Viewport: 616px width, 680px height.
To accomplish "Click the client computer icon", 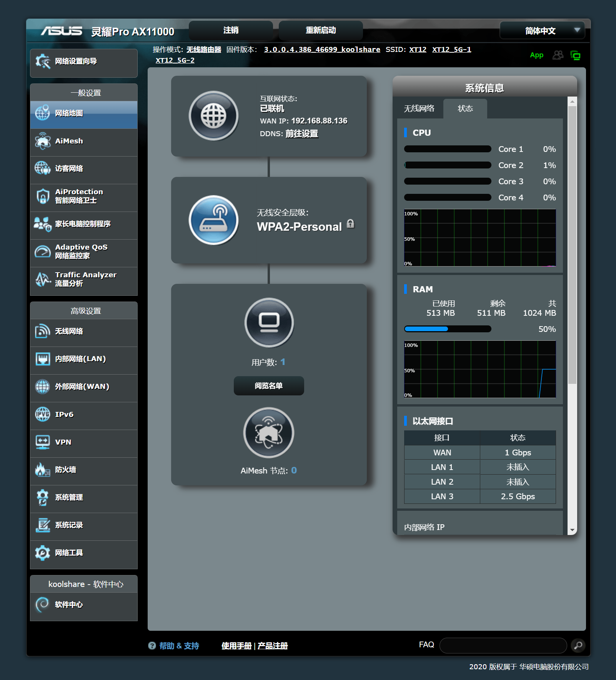I will (269, 322).
